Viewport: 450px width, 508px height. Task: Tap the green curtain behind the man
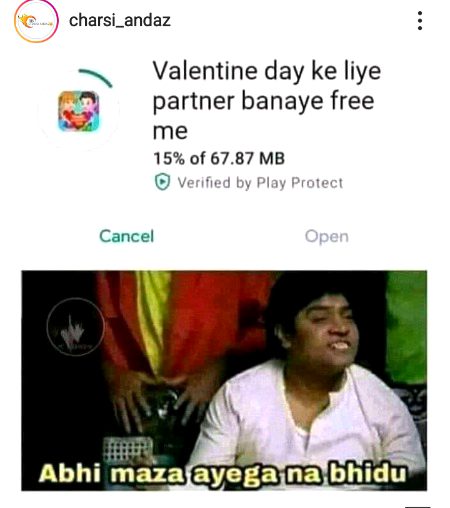[x=406, y=327]
